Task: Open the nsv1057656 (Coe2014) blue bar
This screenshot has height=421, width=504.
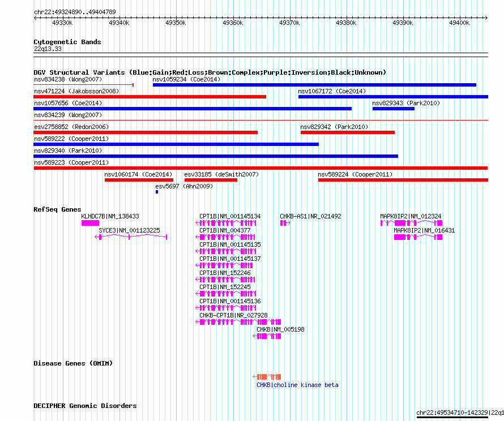Action: tap(193, 109)
